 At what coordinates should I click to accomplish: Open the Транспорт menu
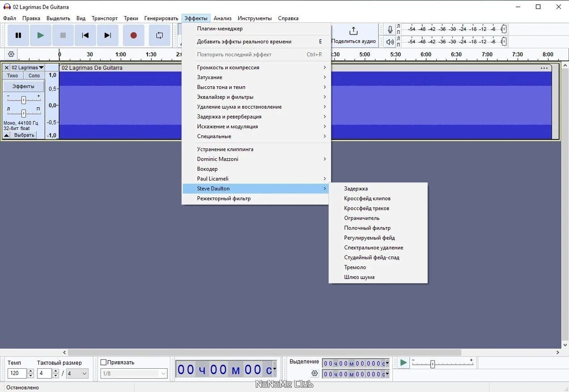(x=105, y=18)
